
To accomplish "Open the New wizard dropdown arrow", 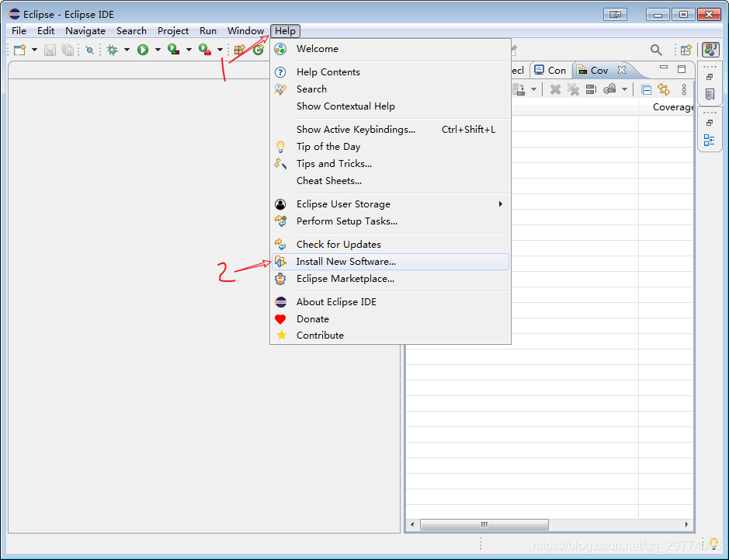I will tap(34, 50).
